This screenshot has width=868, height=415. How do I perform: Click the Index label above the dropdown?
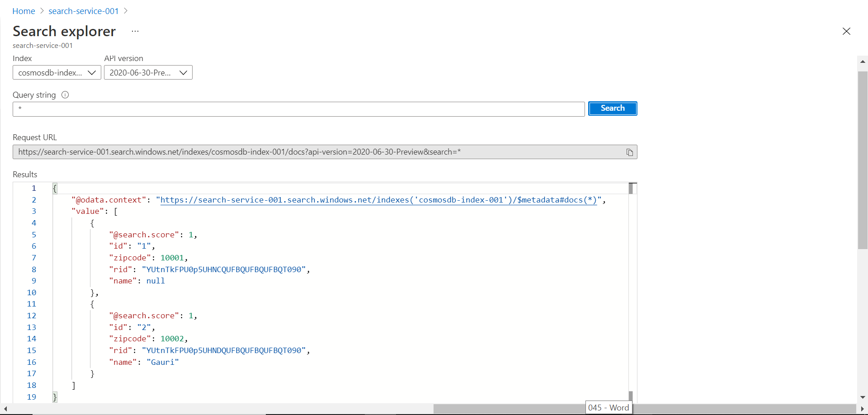point(22,58)
